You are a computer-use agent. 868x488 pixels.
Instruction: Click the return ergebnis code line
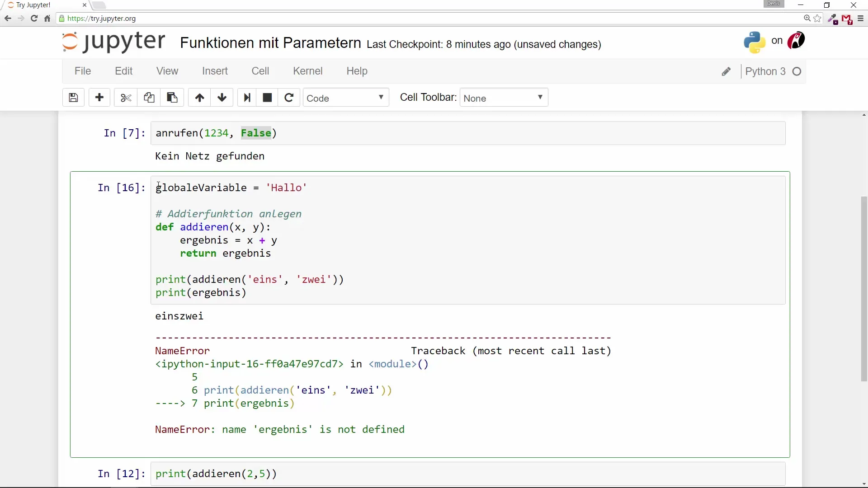point(226,253)
